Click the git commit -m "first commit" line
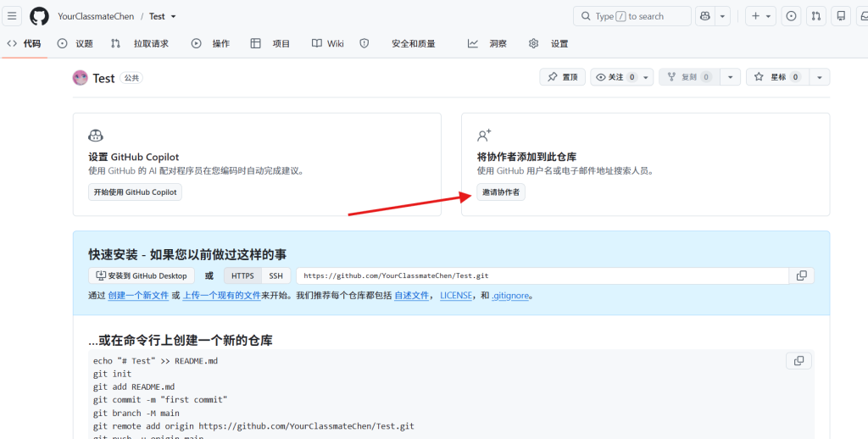The image size is (868, 439). [x=160, y=400]
